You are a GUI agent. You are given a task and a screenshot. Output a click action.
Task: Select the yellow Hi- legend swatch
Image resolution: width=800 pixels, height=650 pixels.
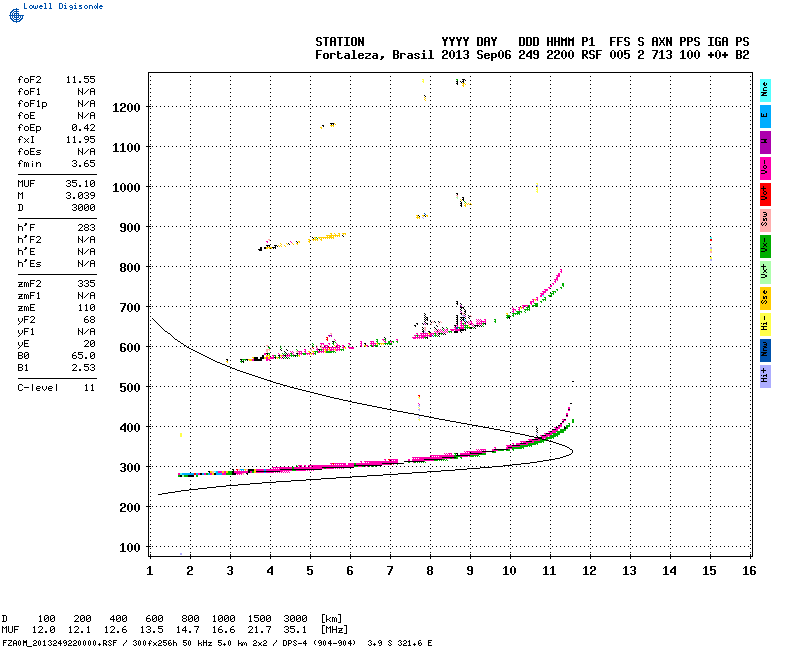(765, 324)
